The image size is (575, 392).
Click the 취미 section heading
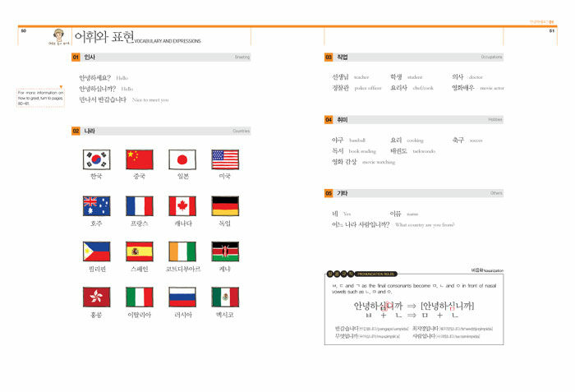pos(343,120)
